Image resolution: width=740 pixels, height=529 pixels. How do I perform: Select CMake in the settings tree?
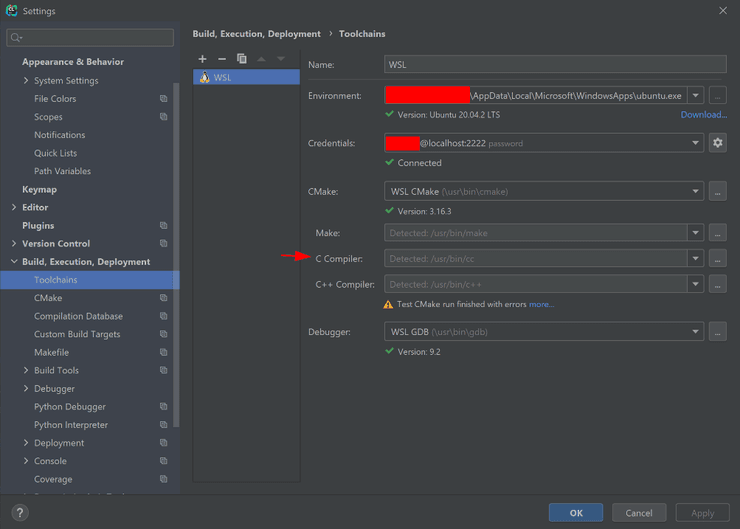(48, 298)
